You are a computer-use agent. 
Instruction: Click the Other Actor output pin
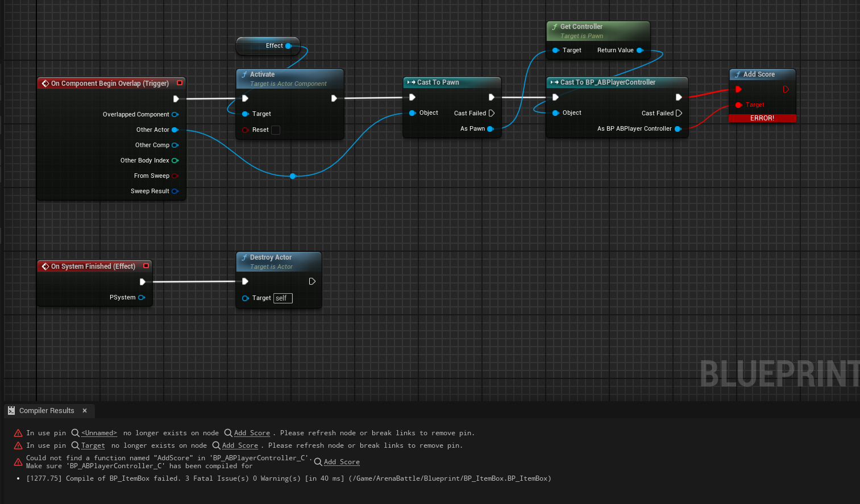175,130
